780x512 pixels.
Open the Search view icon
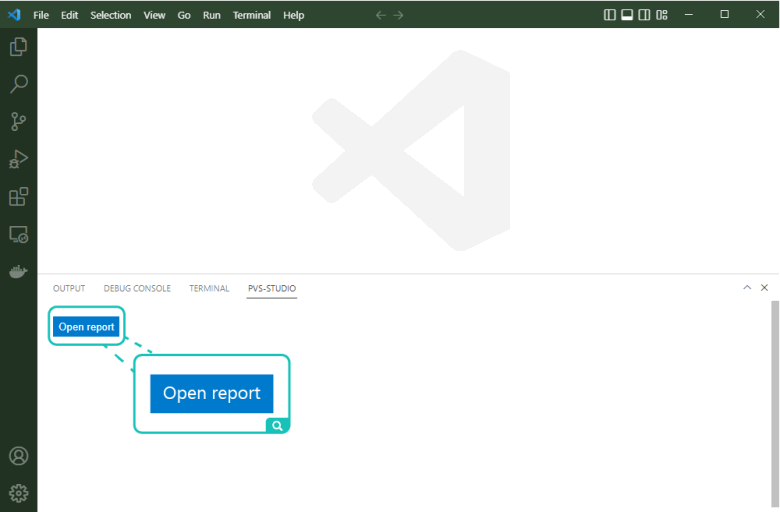(18, 84)
